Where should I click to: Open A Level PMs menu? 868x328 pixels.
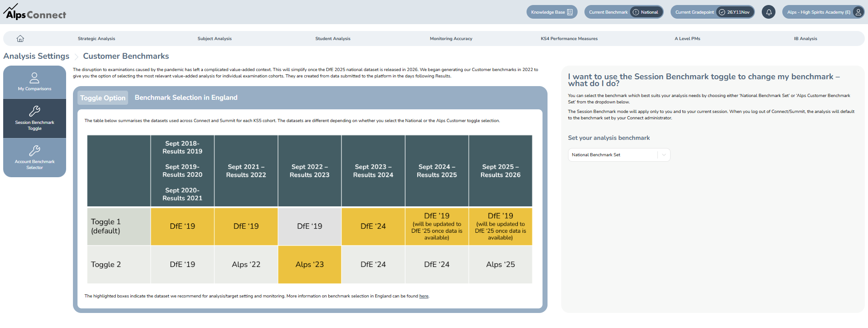pos(687,39)
